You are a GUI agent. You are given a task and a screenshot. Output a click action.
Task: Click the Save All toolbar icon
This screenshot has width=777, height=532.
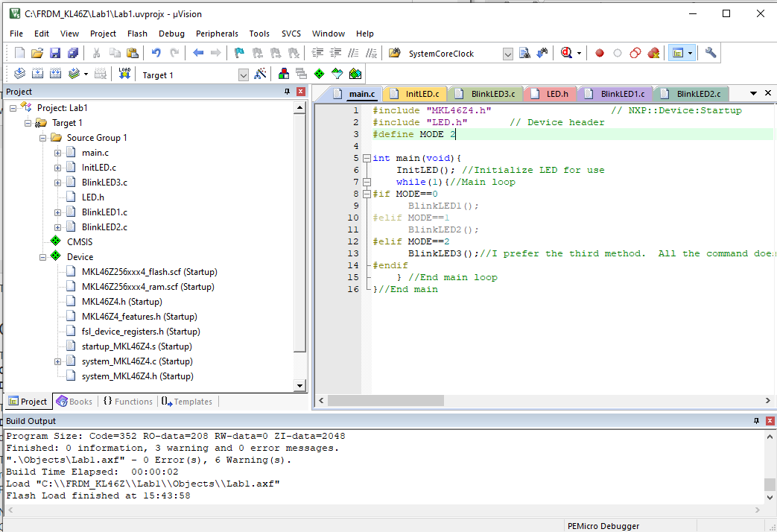click(x=73, y=53)
